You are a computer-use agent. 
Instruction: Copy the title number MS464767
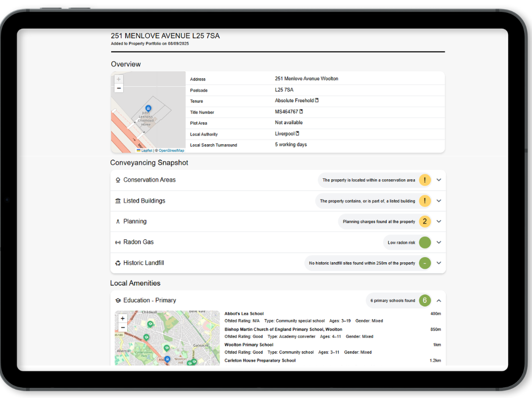(301, 112)
